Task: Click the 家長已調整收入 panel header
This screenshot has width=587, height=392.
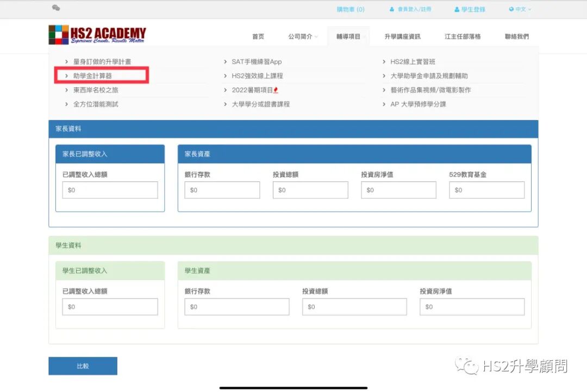Action: point(110,154)
